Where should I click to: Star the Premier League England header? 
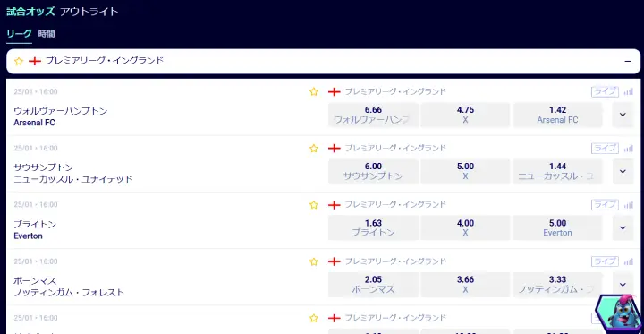coord(19,61)
